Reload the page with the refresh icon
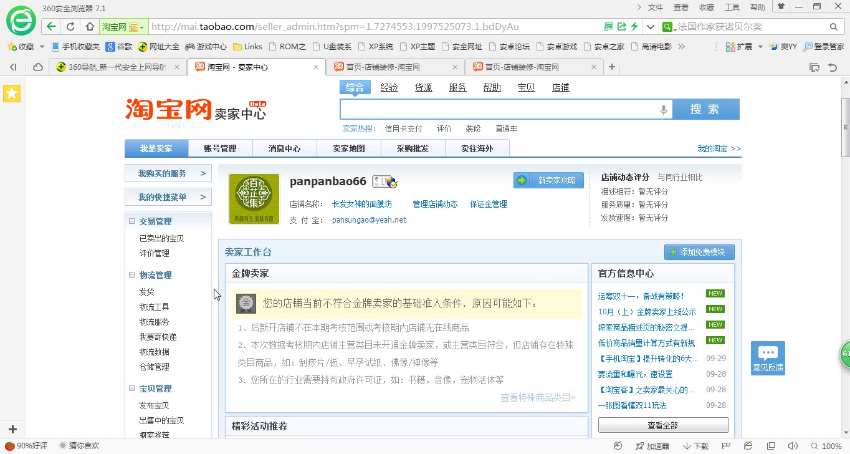The image size is (850, 454). tap(70, 26)
